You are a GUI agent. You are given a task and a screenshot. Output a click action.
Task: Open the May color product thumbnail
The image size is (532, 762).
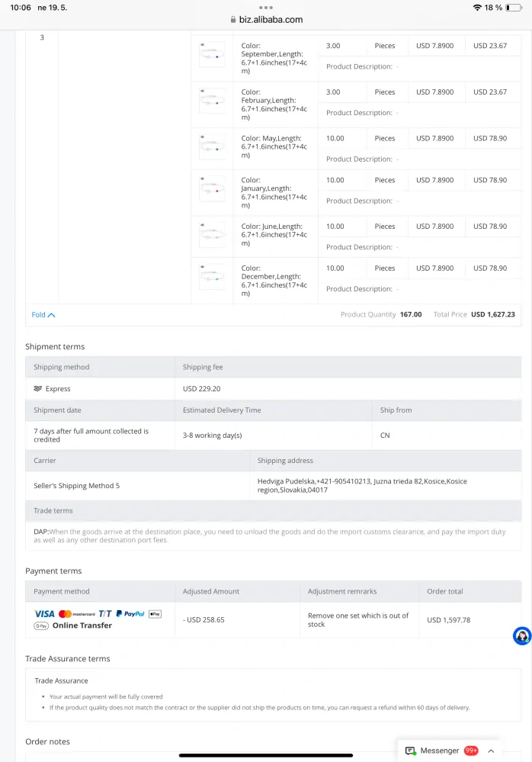pos(212,147)
